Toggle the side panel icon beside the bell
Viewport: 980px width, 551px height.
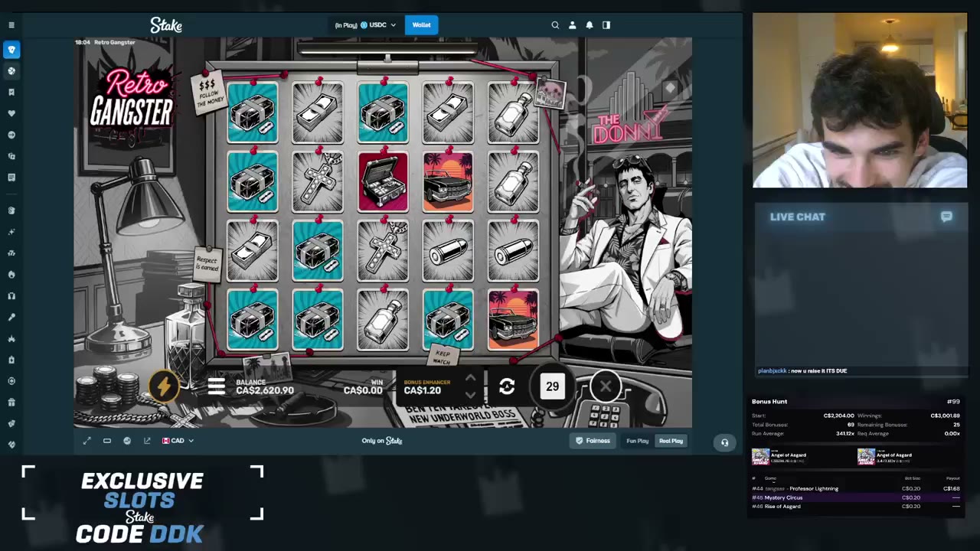tap(606, 25)
